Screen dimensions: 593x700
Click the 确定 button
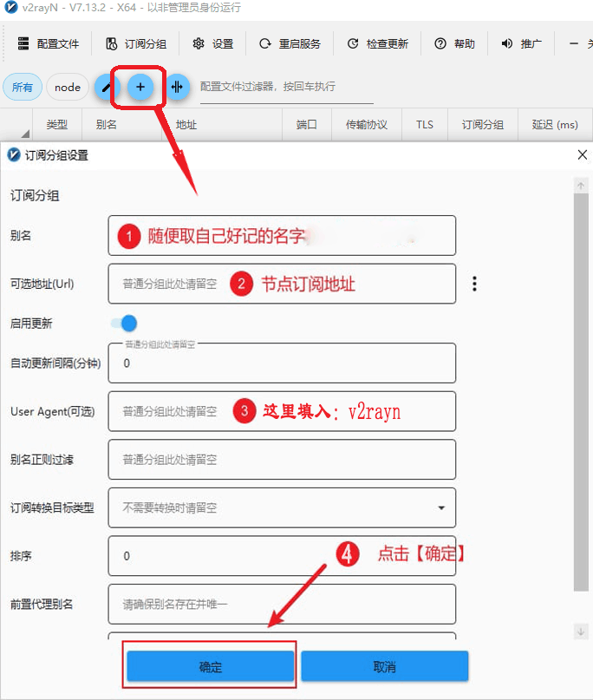(x=210, y=666)
